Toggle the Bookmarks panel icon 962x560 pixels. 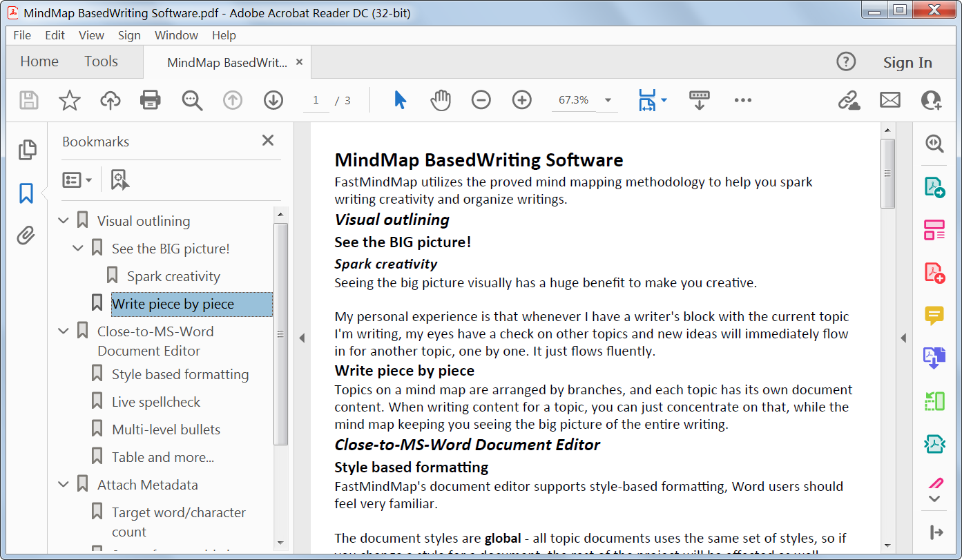tap(26, 193)
